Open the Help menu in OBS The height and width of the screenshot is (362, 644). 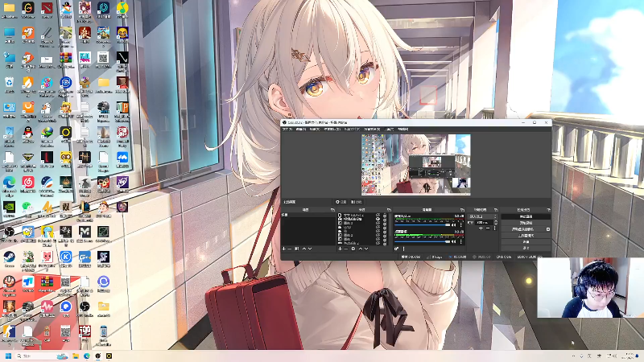coord(403,130)
